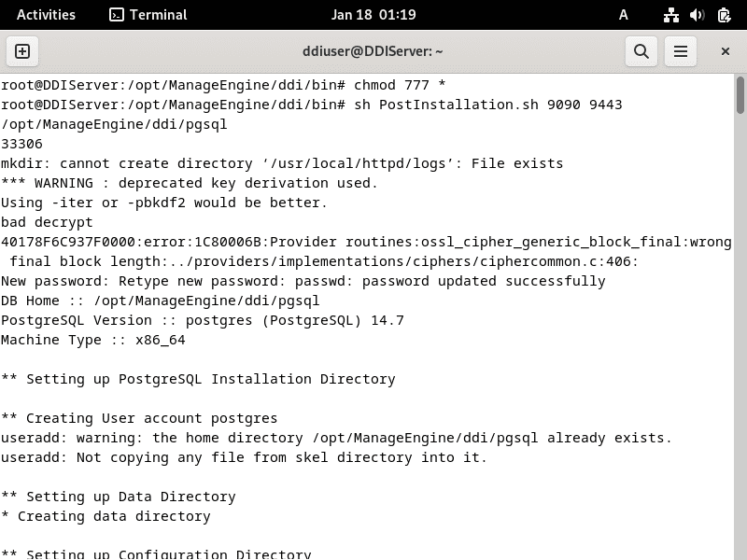747x560 pixels.
Task: Click the terminal search magnifier icon
Action: pyautogui.click(x=641, y=51)
